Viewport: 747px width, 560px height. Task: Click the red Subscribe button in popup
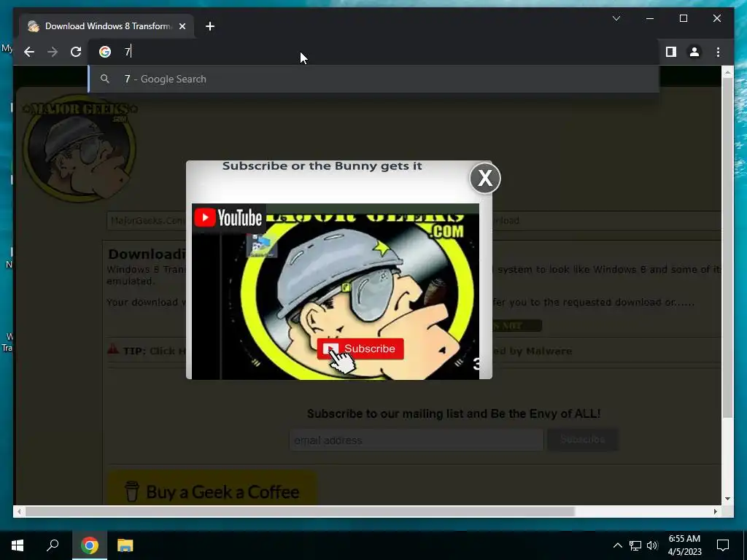pos(360,349)
